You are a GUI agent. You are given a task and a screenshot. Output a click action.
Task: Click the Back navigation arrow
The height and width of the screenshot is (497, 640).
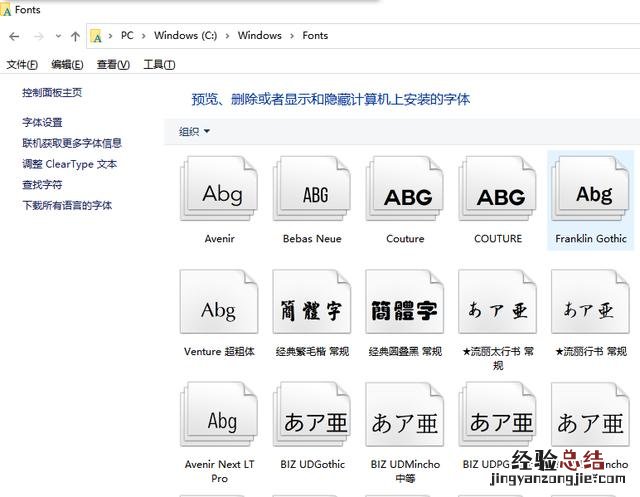pos(14,36)
